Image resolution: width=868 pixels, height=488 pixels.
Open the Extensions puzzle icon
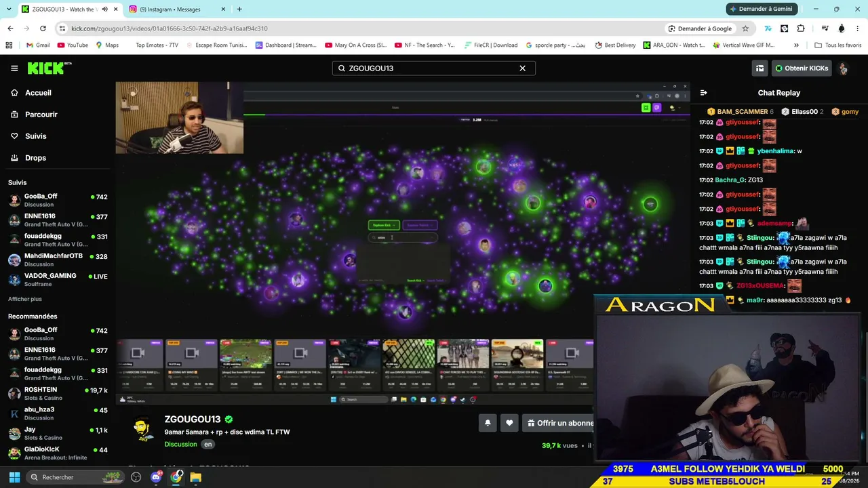801,28
